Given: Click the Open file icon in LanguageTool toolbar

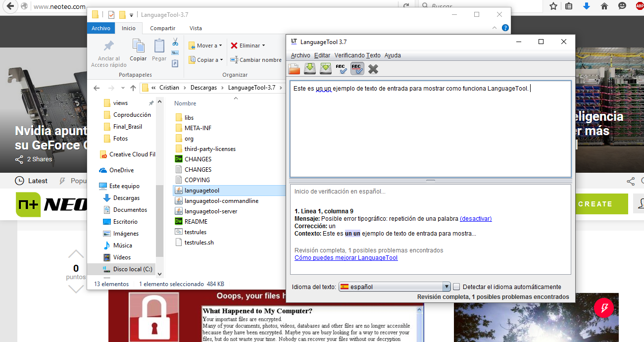Looking at the screenshot, I should [x=295, y=69].
